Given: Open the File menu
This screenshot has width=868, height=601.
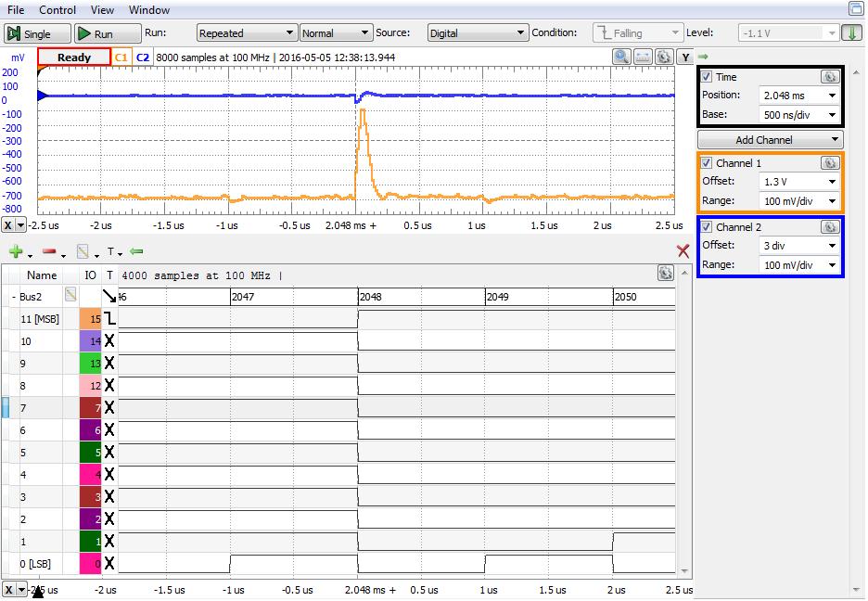Looking at the screenshot, I should [x=16, y=10].
